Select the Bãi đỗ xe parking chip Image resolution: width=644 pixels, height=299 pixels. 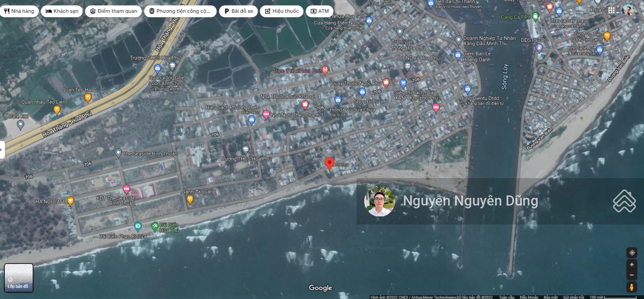tap(238, 11)
